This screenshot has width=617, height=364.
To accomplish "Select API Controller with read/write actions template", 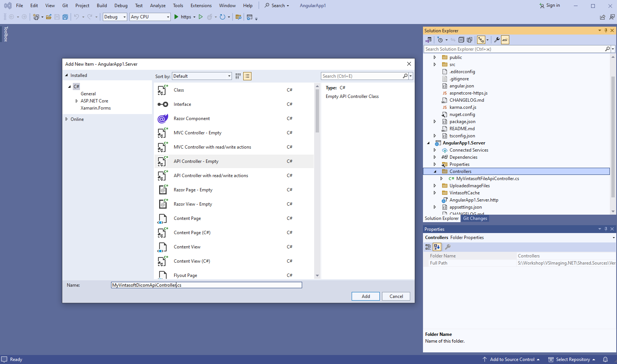I will (x=211, y=176).
